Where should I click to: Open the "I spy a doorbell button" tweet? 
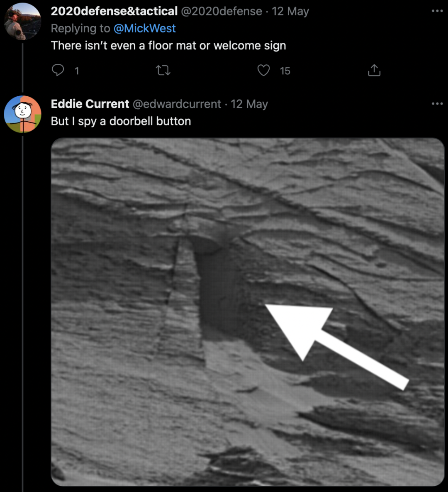pyautogui.click(x=121, y=121)
